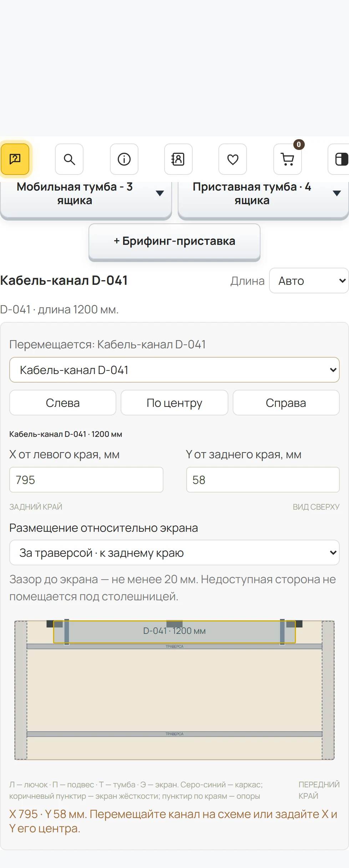Click the upper ТРАВЕРСА bar in diagram
Viewport: 349px width, 868px height.
pyautogui.click(x=174, y=646)
